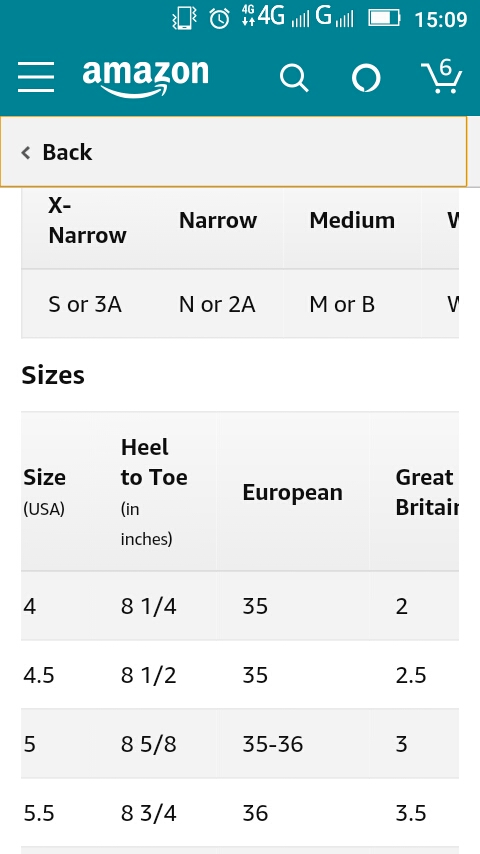The width and height of the screenshot is (480, 854).
Task: Tap the alarm clock status icon
Action: [219, 19]
